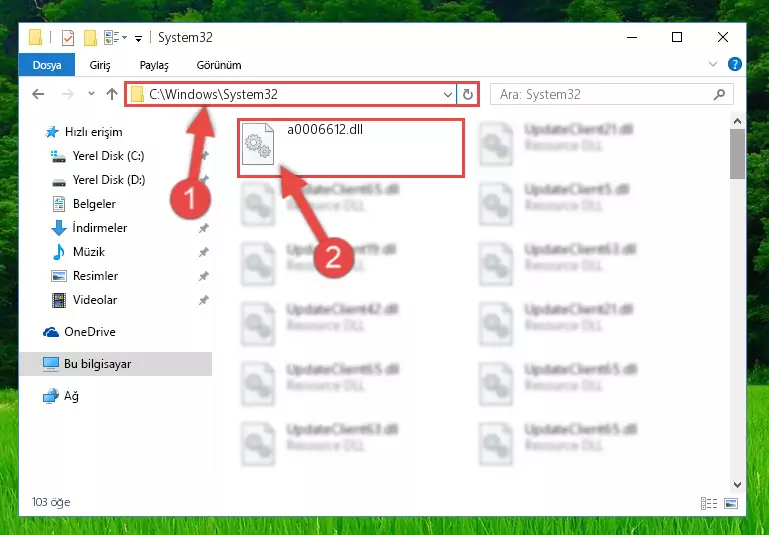Screen dimensions: 769x535
Task: Switch to the Giriş tab
Action: pyautogui.click(x=100, y=65)
